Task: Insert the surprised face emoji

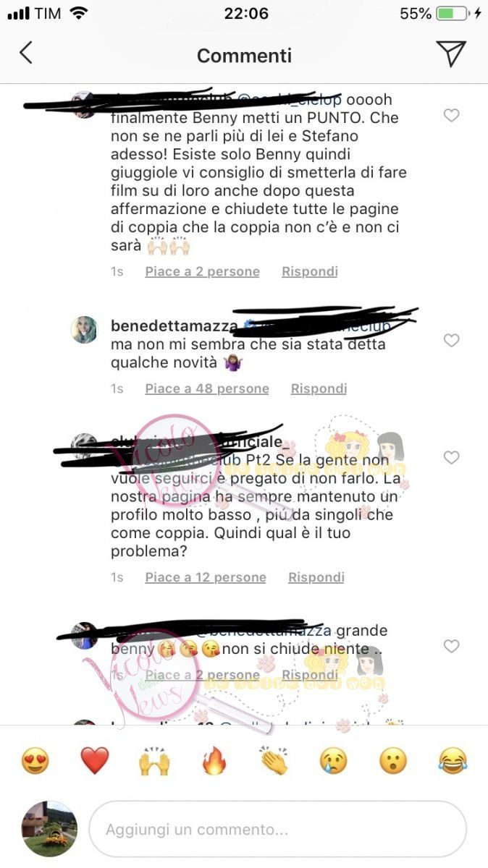Action: (393, 761)
